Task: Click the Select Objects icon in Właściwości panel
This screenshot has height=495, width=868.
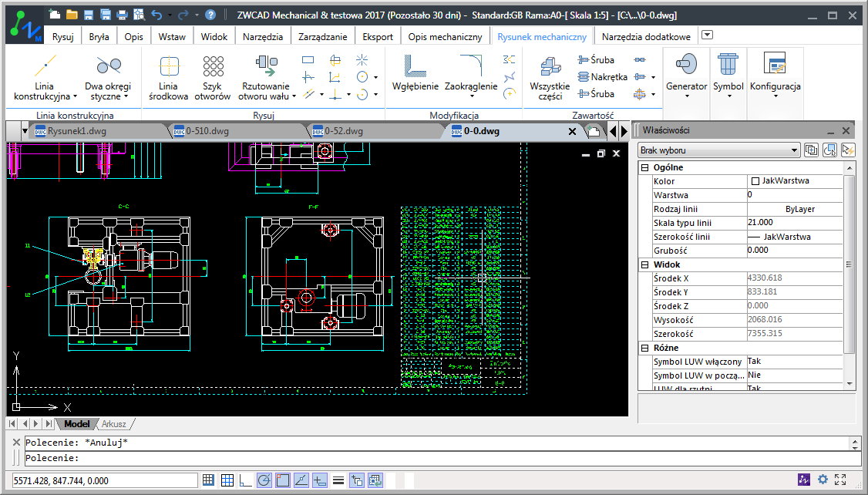Action: (829, 150)
